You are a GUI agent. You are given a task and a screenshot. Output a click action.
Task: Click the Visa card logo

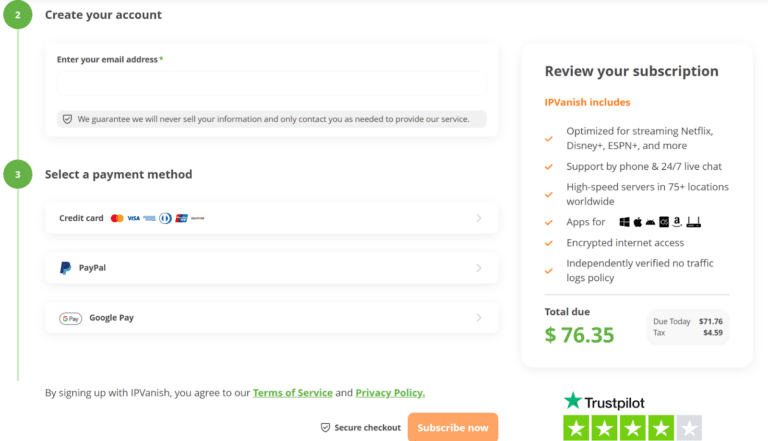click(x=133, y=218)
